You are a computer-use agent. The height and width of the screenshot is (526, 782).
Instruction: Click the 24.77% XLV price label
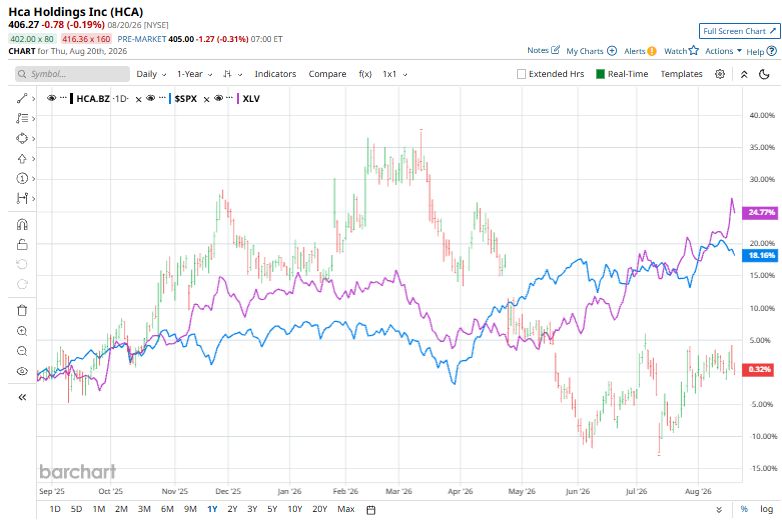[760, 212]
